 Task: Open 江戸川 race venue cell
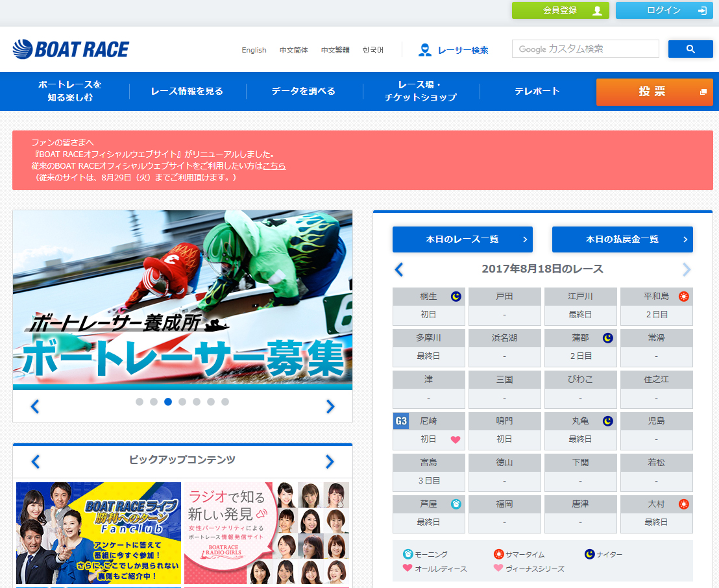coord(581,306)
